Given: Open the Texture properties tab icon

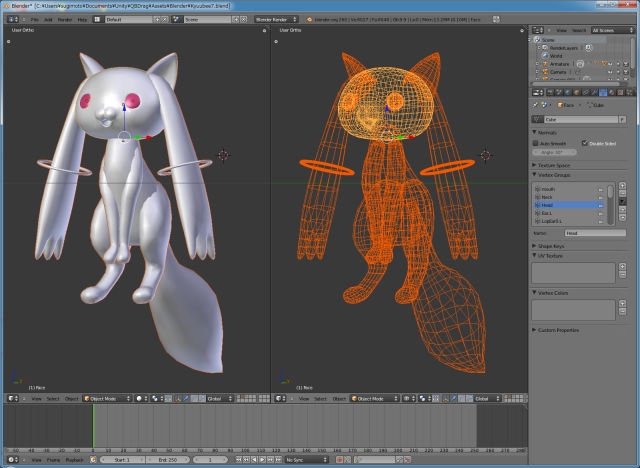Looking at the screenshot, I should click(x=620, y=93).
